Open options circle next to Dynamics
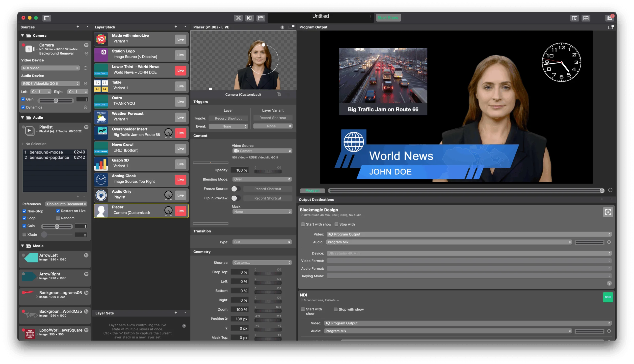Screen dimensions: 634x364 85,107
